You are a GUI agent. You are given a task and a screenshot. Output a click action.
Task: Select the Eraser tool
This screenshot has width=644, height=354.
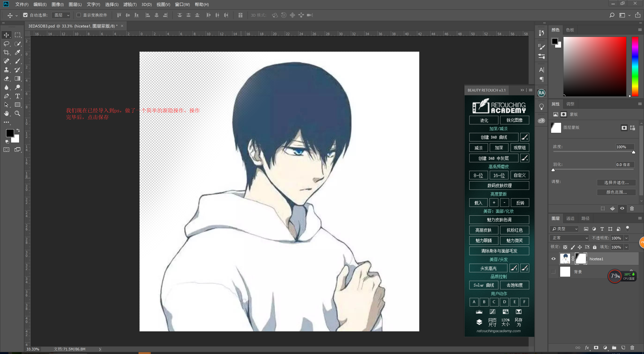click(x=6, y=78)
